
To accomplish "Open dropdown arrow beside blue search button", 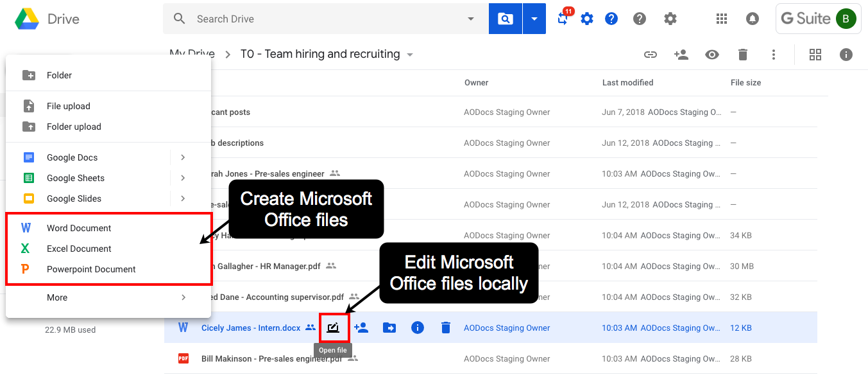I will [534, 19].
